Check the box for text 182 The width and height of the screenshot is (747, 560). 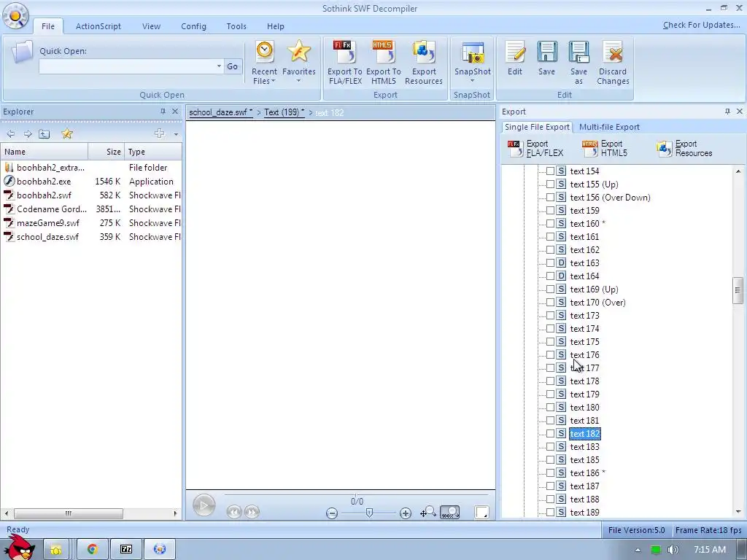pyautogui.click(x=550, y=434)
